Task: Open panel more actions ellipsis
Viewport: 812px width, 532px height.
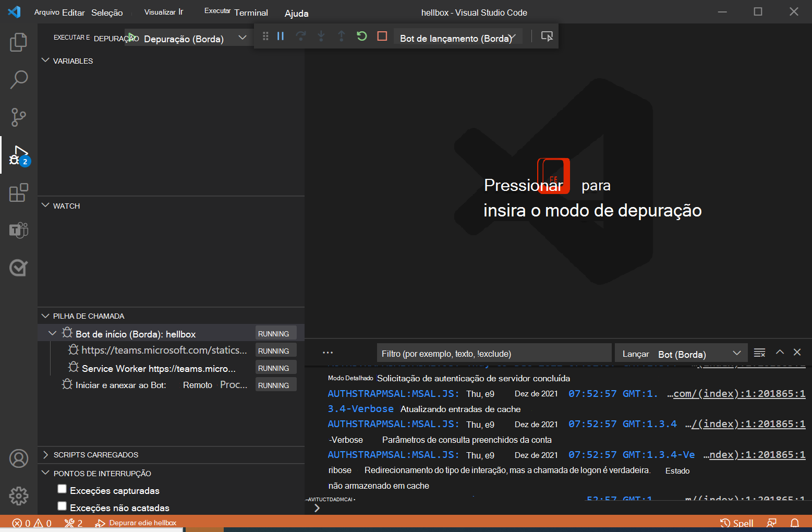Action: click(328, 353)
